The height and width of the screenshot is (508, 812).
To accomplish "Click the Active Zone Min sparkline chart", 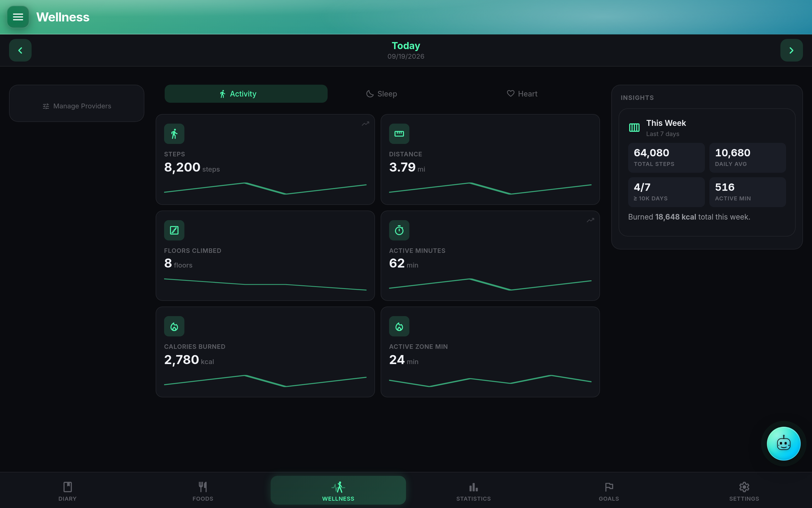I will 490,381.
